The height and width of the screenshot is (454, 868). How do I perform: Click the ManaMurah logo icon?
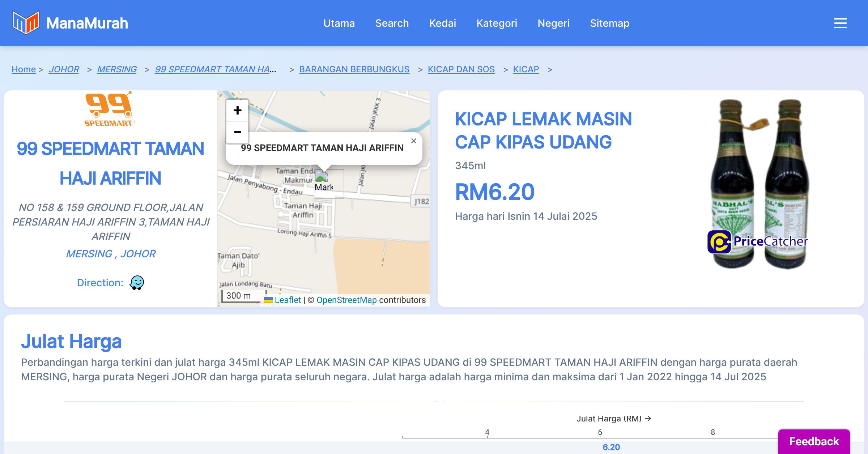click(x=26, y=23)
